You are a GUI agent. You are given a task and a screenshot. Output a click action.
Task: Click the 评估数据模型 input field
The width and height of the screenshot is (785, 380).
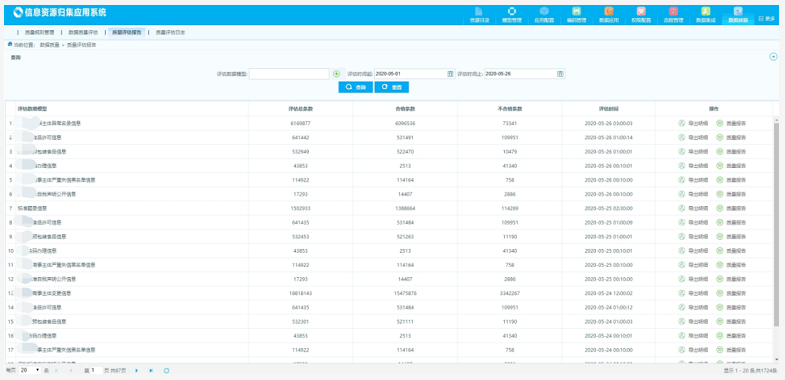click(x=289, y=74)
